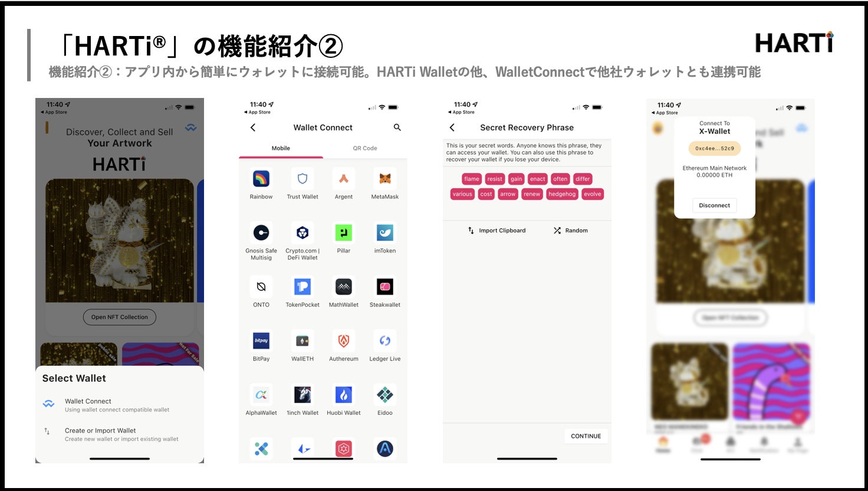
Task: Open Gnosis Safe Multisig wallet
Action: 261,233
